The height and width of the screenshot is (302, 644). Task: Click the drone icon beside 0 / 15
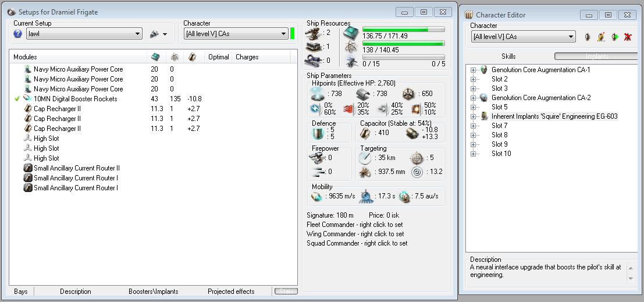tap(351, 60)
